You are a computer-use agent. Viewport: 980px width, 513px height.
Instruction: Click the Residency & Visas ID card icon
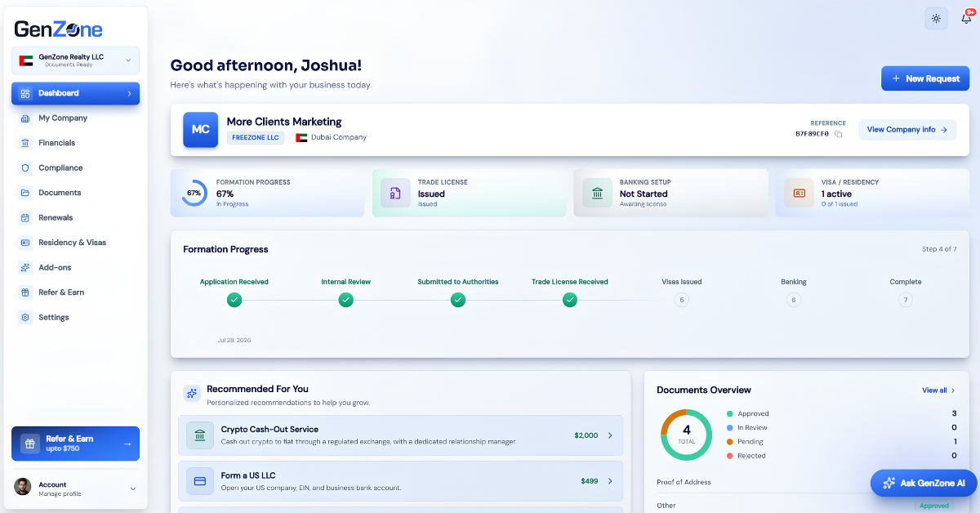(x=25, y=243)
